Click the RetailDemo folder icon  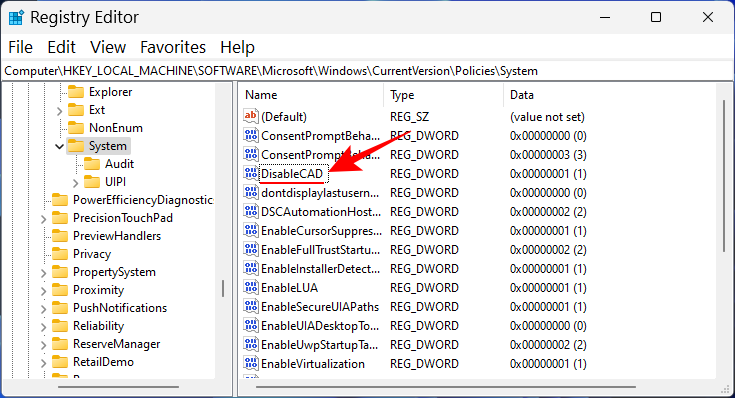(60, 362)
